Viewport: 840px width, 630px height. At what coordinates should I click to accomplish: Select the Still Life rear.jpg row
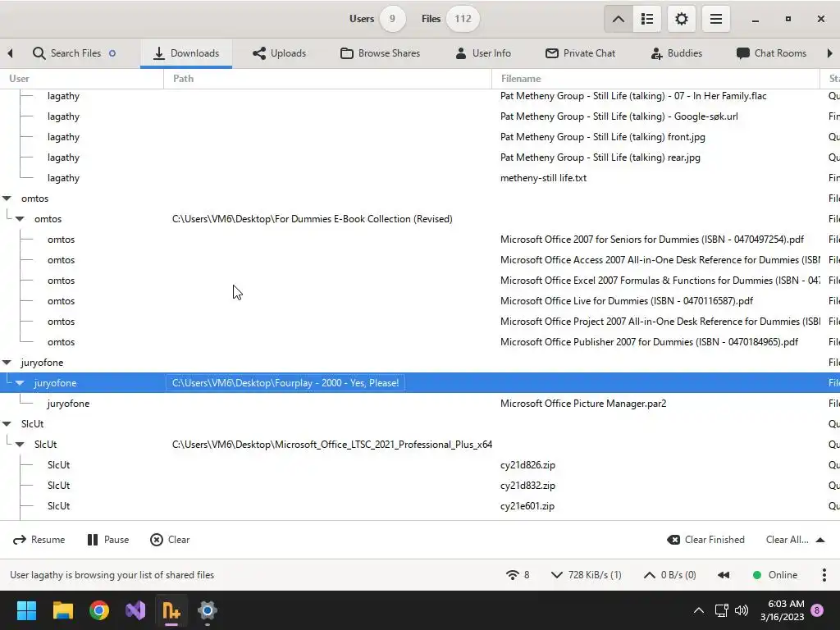420,157
